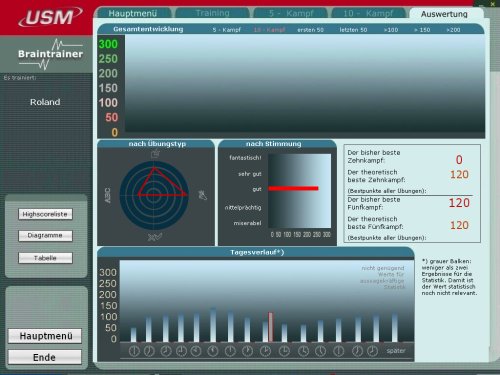
Task: Open the 5 - Kampf top tab
Action: (x=291, y=13)
